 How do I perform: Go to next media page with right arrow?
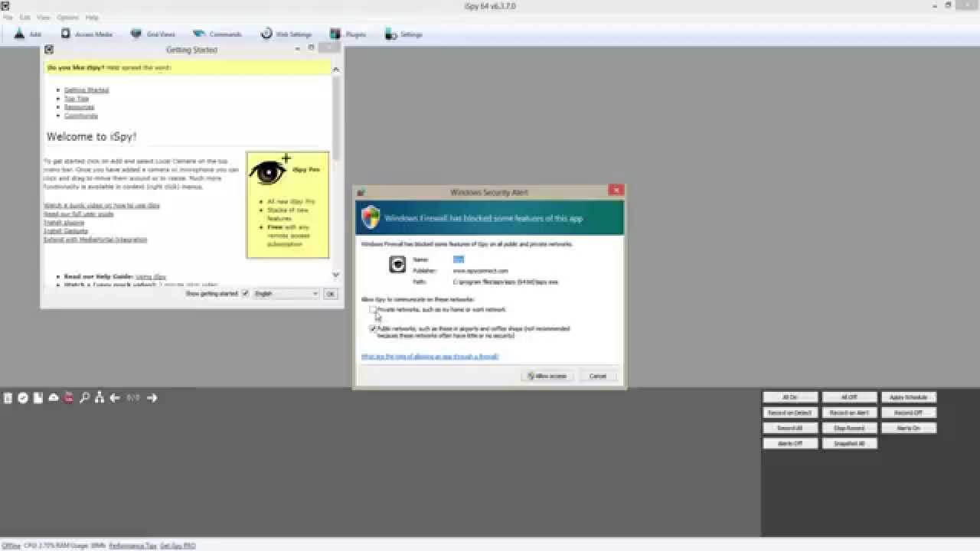(x=152, y=398)
